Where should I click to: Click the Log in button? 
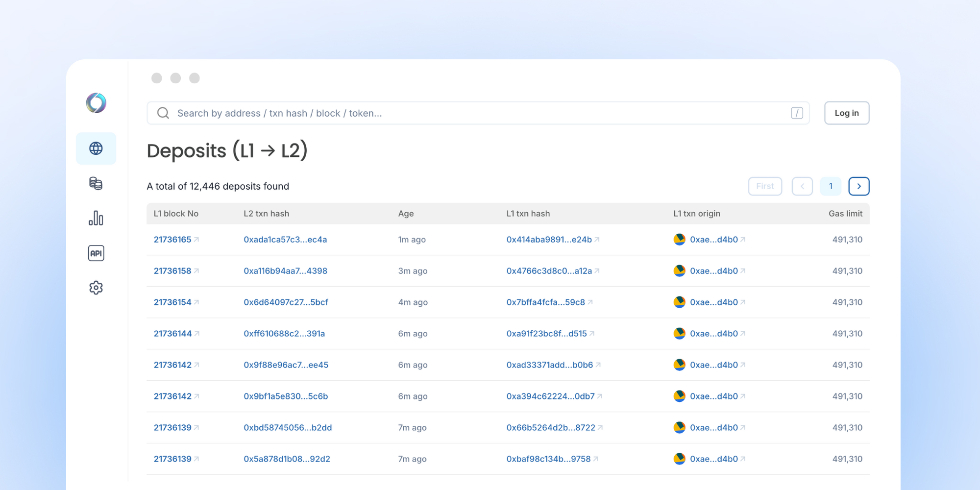[847, 113]
